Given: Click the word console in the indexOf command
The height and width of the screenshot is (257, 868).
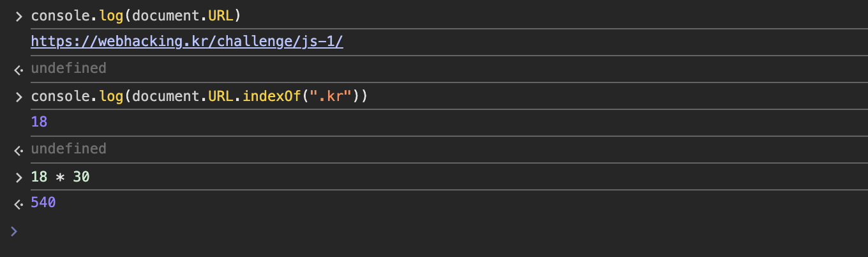Looking at the screenshot, I should [x=56, y=97].
